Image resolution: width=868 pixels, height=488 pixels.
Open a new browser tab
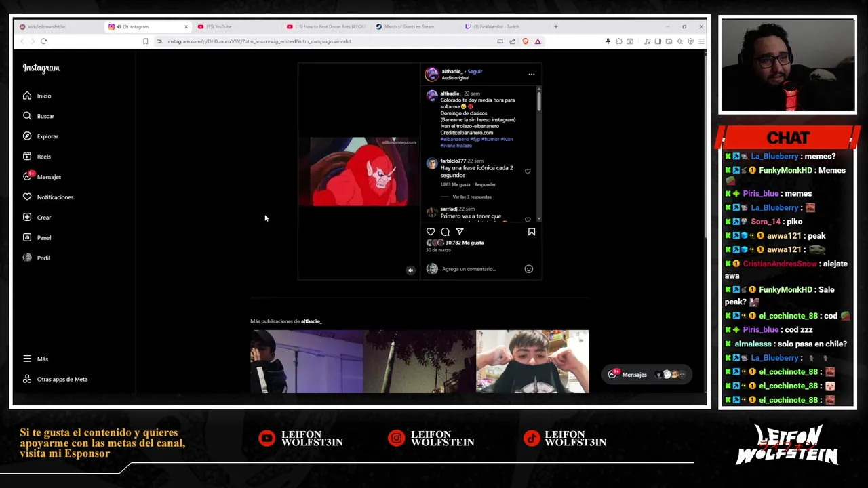click(555, 26)
